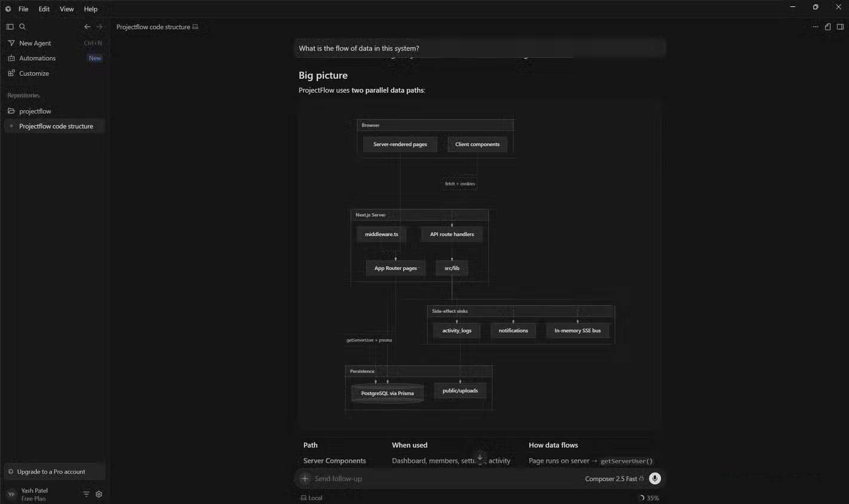Open the View menu
Image resolution: width=849 pixels, height=504 pixels.
(x=67, y=9)
